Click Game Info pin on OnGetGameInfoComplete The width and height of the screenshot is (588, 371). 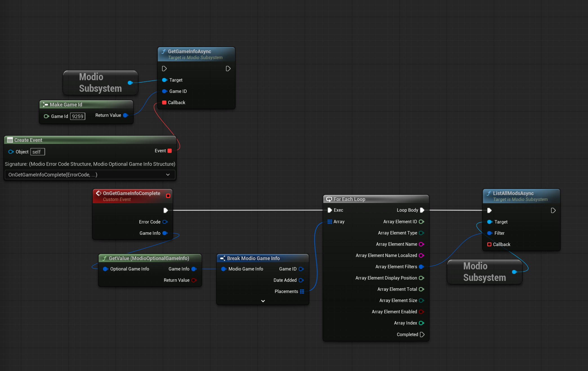[165, 233]
